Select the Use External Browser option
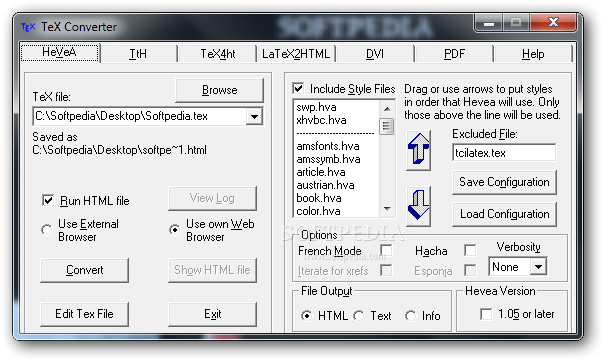This screenshot has height=361, width=604. 47,230
